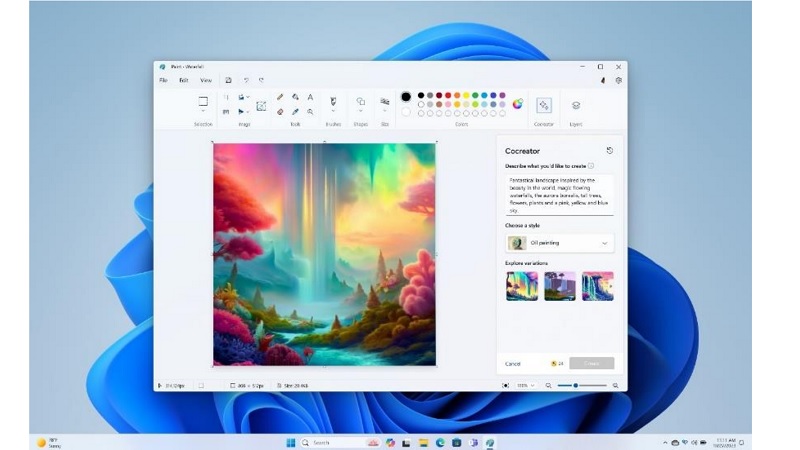This screenshot has width=800, height=450.
Task: Open the line Size selector
Action: pyautogui.click(x=385, y=101)
